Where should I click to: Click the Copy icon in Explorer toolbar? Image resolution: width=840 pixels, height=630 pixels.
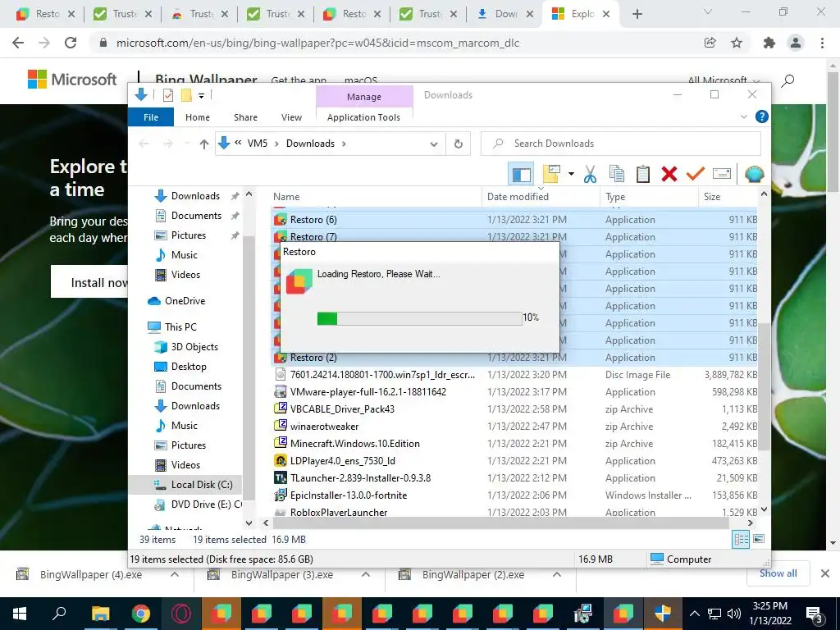click(x=617, y=174)
